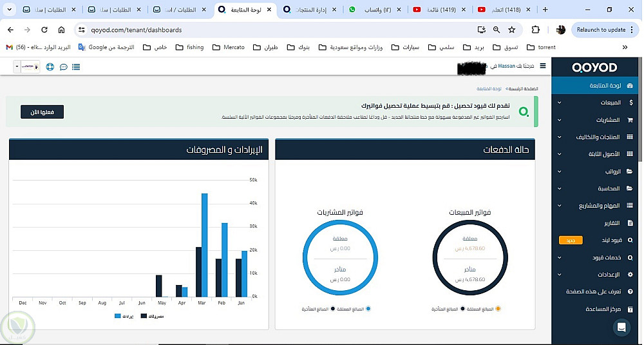
Task: Click the فعلها الآن button
Action: [43, 112]
